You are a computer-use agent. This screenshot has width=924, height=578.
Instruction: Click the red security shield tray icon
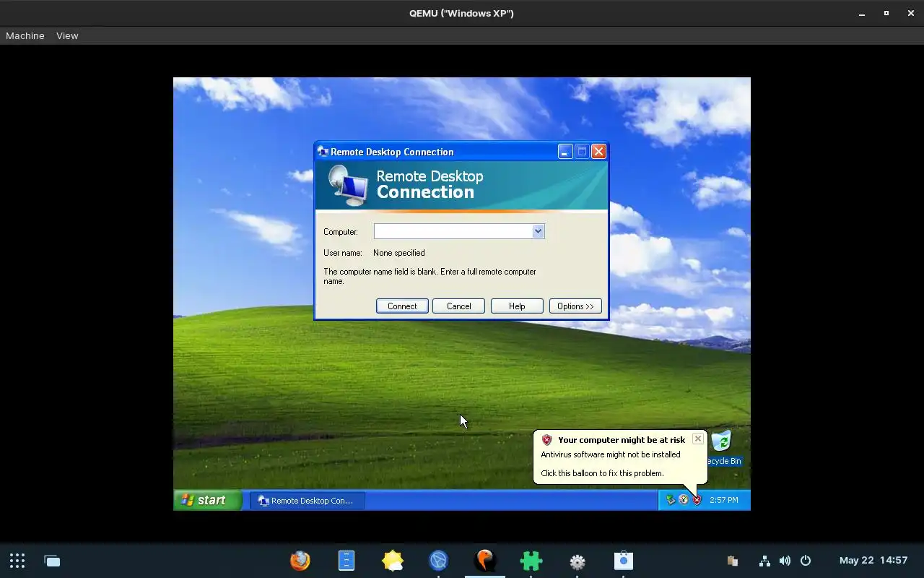697,500
